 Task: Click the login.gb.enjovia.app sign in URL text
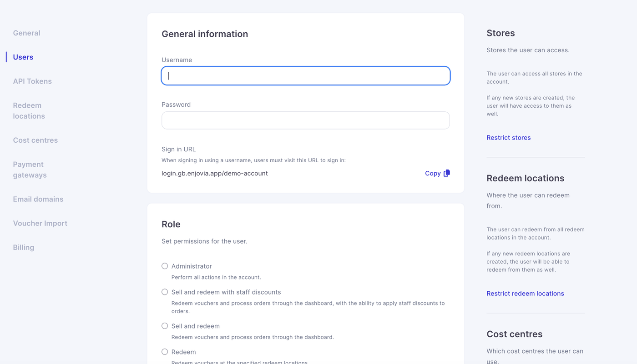point(214,174)
